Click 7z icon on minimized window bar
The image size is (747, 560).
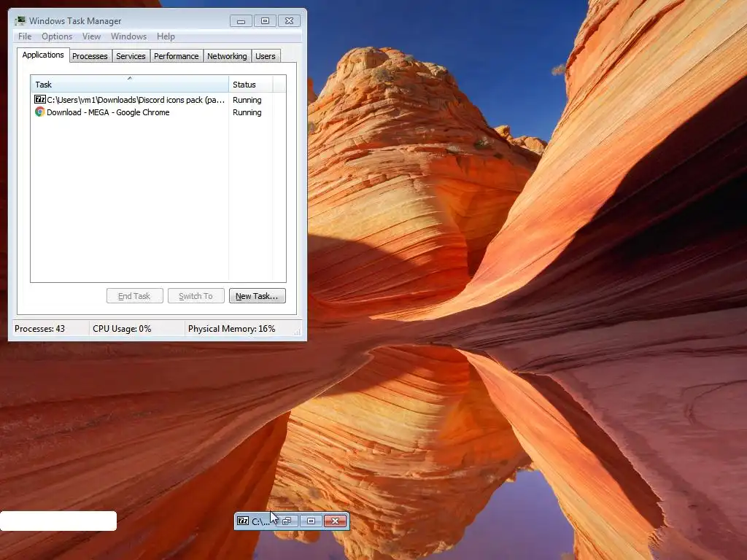243,521
